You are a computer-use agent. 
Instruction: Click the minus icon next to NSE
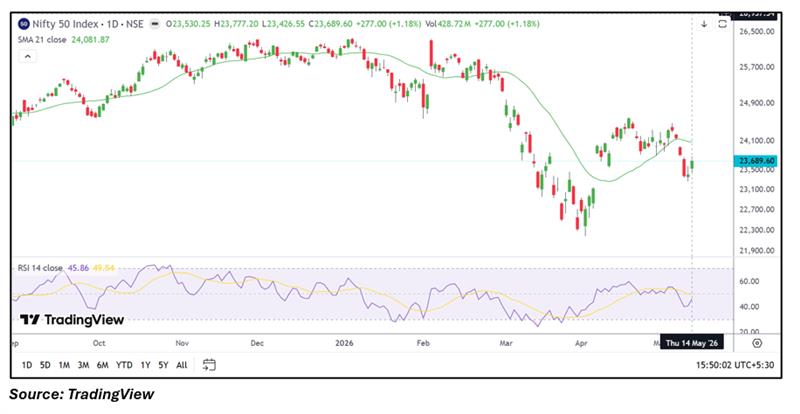(155, 24)
